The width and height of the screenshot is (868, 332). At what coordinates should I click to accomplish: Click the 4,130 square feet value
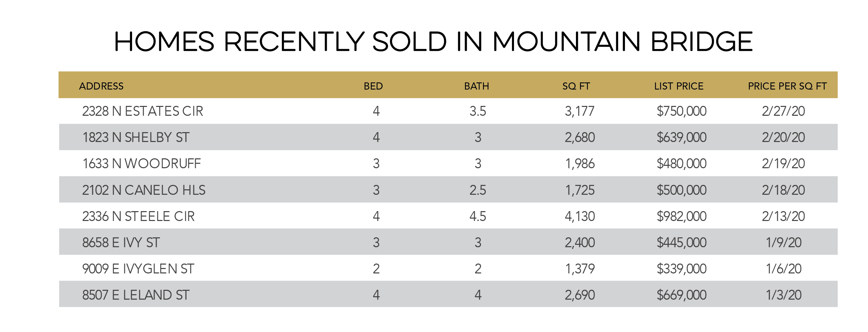(x=580, y=216)
